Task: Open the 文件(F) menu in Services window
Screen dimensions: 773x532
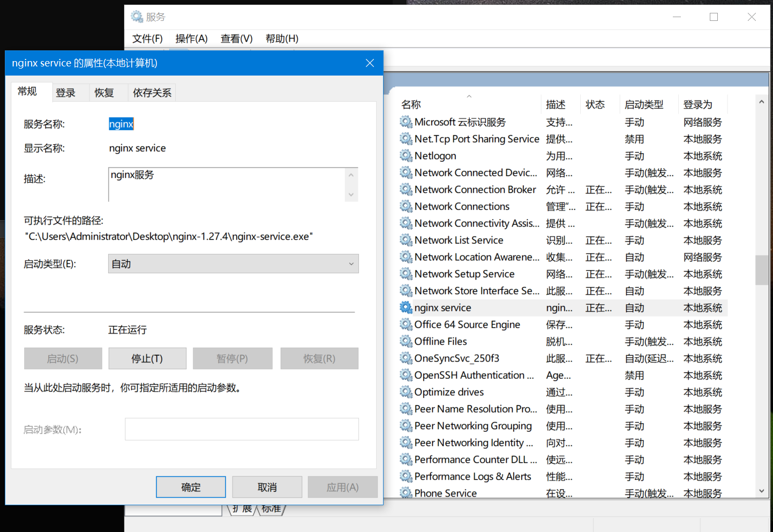Action: [x=147, y=39]
